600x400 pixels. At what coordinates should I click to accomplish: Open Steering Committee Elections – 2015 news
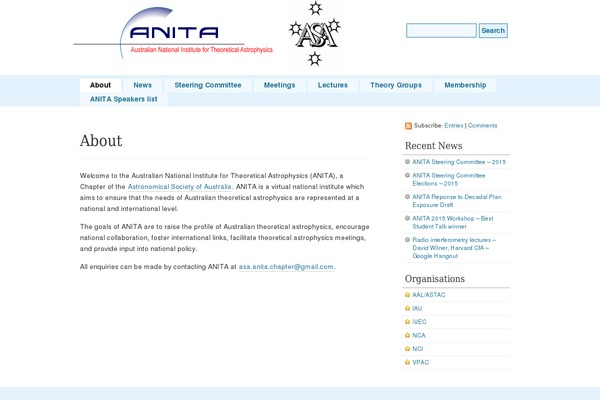448,180
